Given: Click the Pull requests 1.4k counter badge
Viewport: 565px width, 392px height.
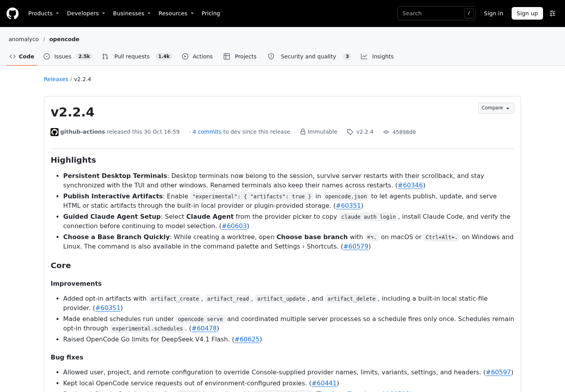Looking at the screenshot, I should pos(164,56).
